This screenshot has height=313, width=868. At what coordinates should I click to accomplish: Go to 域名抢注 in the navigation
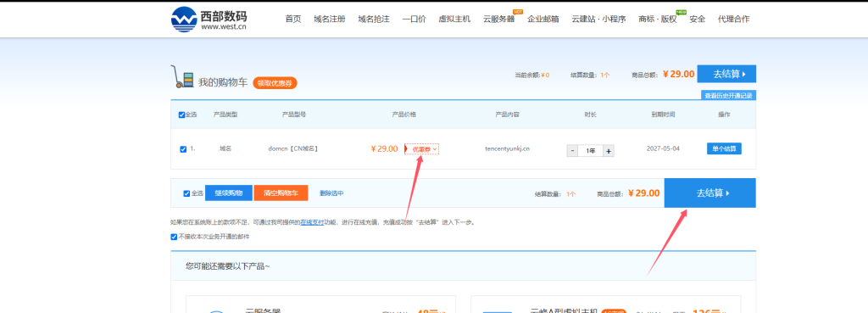click(374, 19)
